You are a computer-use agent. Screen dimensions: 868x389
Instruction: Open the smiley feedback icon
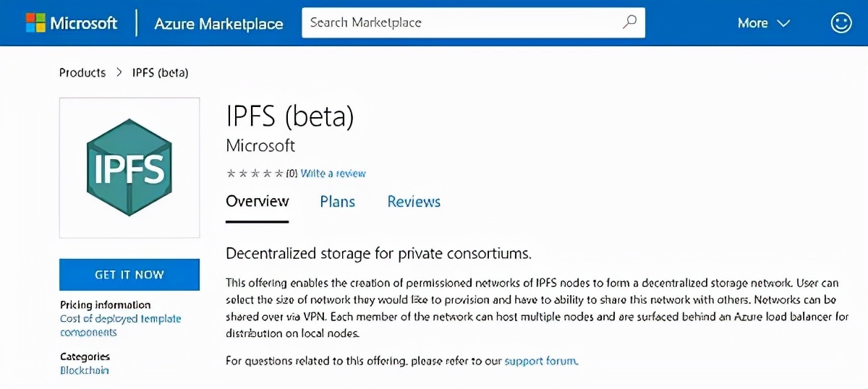pos(841,23)
